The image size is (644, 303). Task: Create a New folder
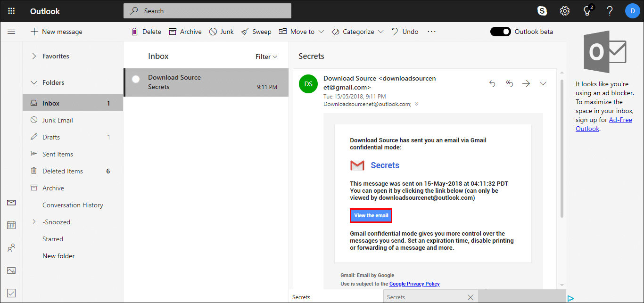pyautogui.click(x=58, y=256)
